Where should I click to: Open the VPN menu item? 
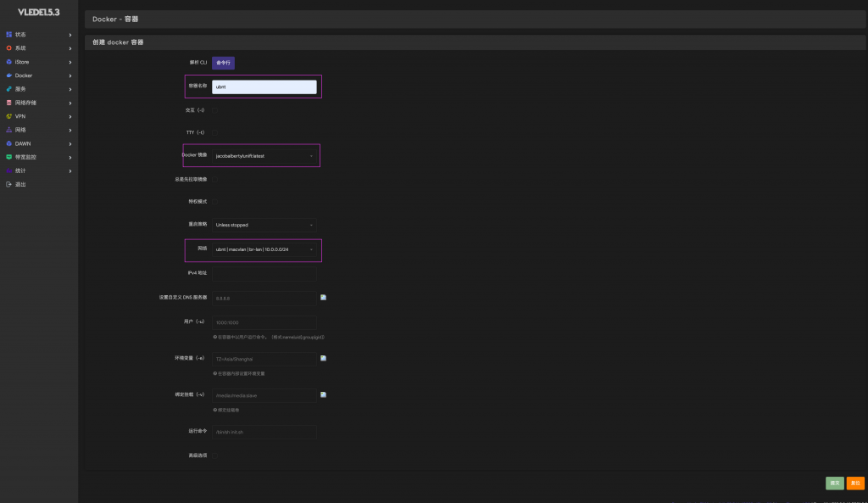pyautogui.click(x=39, y=116)
